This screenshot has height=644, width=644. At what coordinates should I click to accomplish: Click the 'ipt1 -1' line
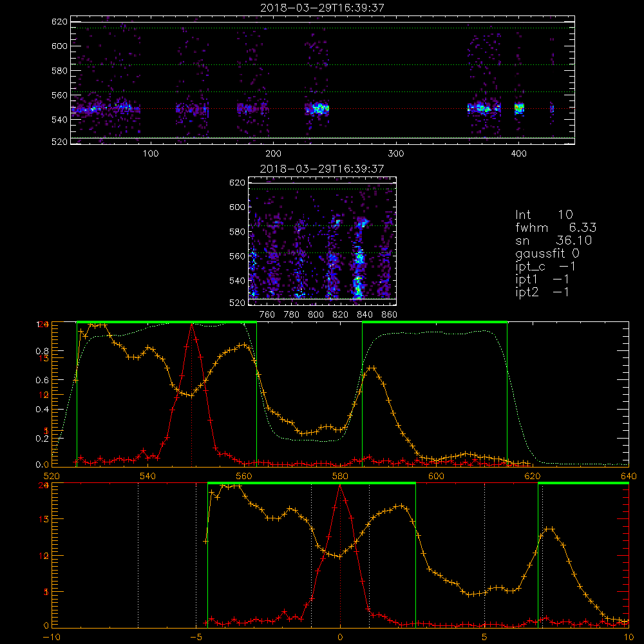pyautogui.click(x=542, y=279)
